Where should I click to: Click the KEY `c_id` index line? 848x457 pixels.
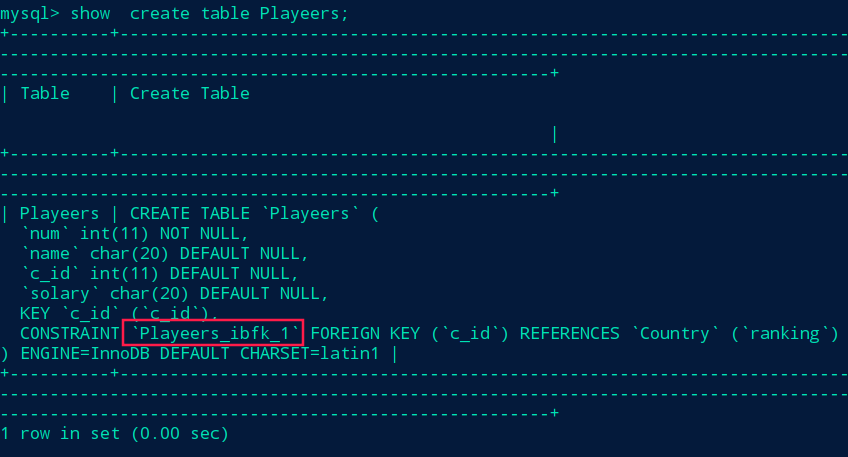120,314
